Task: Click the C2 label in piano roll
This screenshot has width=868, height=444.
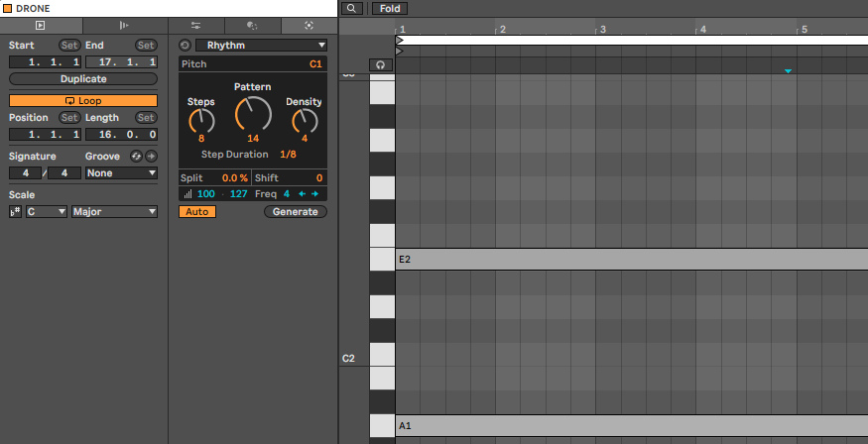Action: tap(348, 359)
